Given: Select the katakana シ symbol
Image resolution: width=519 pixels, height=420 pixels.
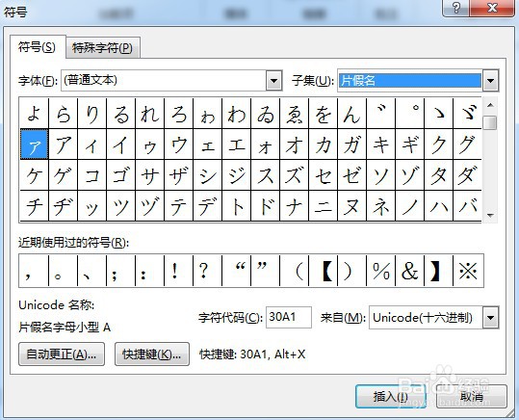Looking at the screenshot, I should pyautogui.click(x=208, y=175).
